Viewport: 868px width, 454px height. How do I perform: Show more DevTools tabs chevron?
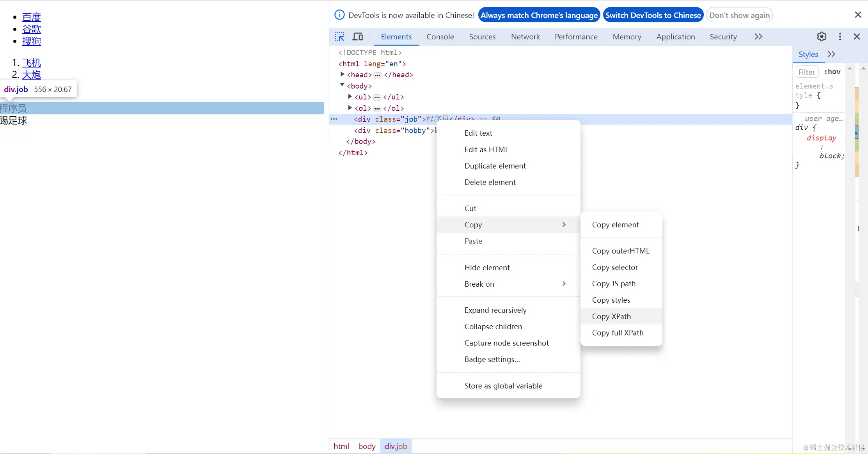pyautogui.click(x=758, y=37)
